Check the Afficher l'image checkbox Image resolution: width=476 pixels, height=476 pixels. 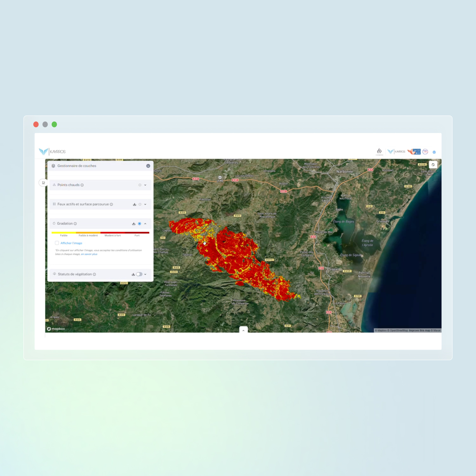click(x=57, y=243)
